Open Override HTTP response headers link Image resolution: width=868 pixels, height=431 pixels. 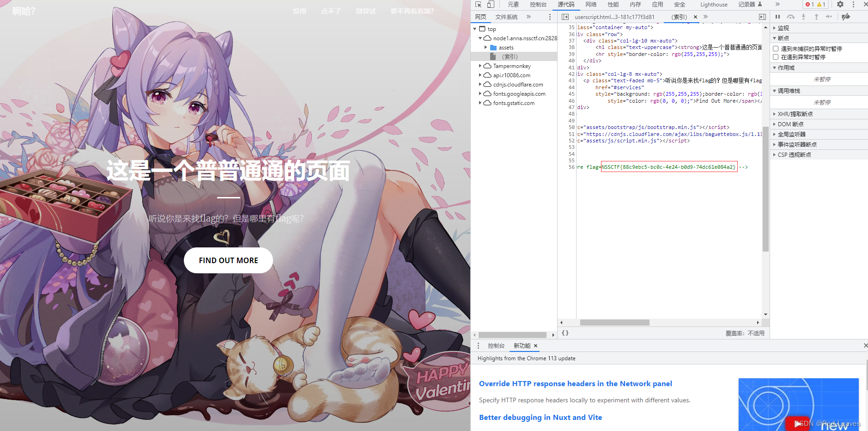(575, 383)
